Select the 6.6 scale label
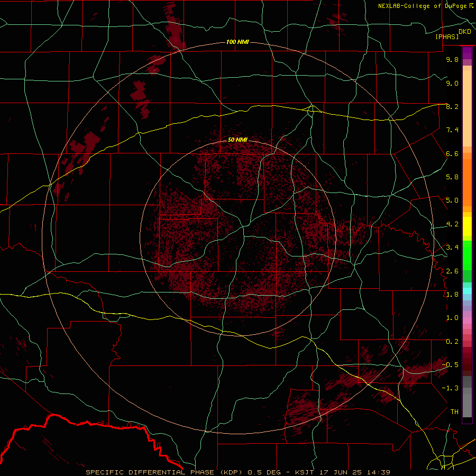 pos(452,153)
